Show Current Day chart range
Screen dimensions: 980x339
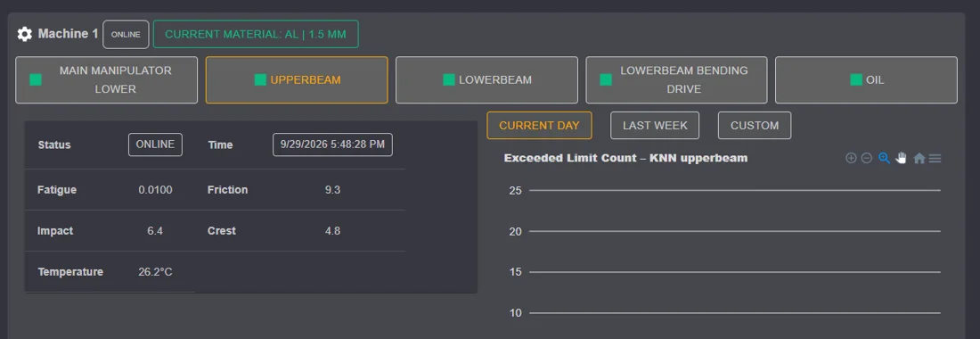(539, 125)
